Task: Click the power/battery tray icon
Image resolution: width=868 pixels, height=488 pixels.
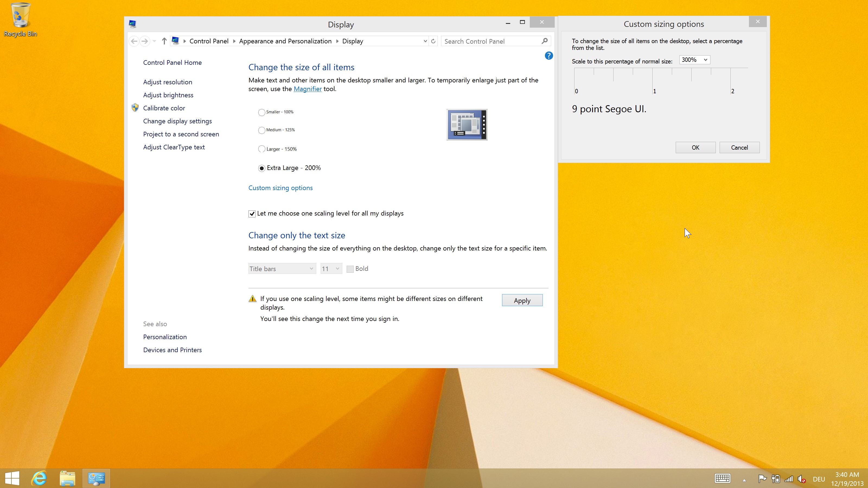Action: [776, 479]
